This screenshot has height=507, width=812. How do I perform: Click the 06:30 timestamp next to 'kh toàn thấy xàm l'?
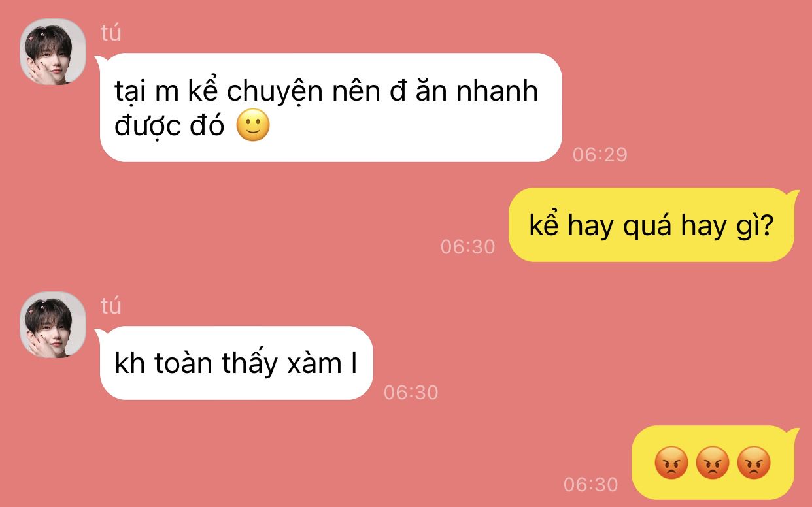[411, 392]
